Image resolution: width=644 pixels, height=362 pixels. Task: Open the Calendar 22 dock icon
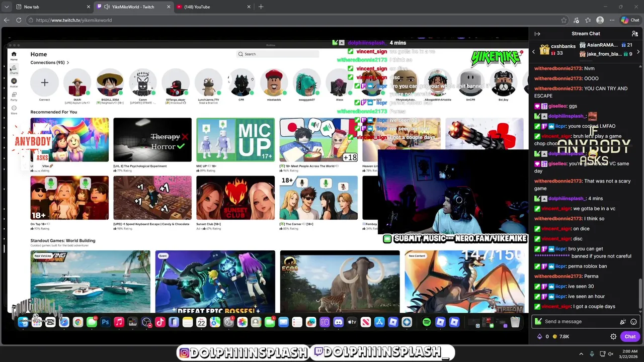[x=201, y=322]
